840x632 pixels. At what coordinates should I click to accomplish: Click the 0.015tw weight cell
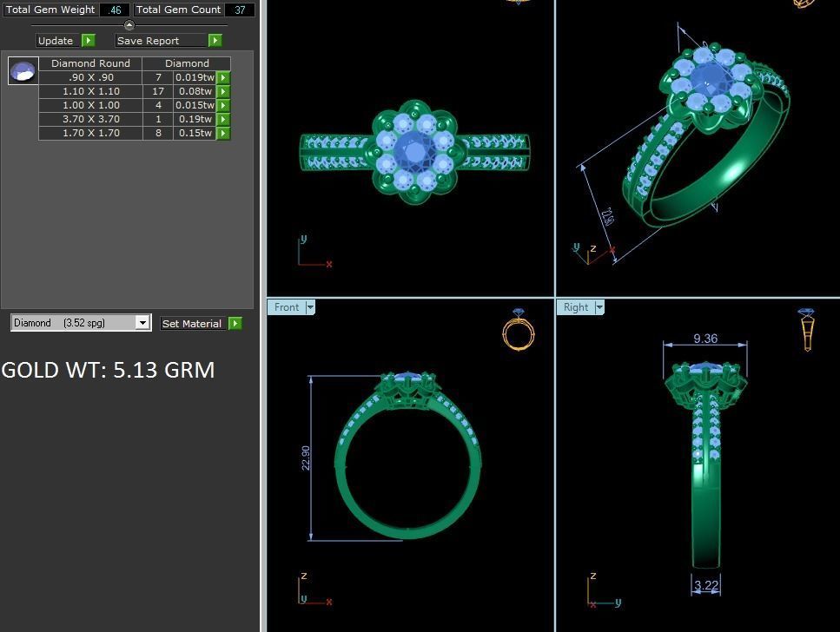tap(195, 106)
